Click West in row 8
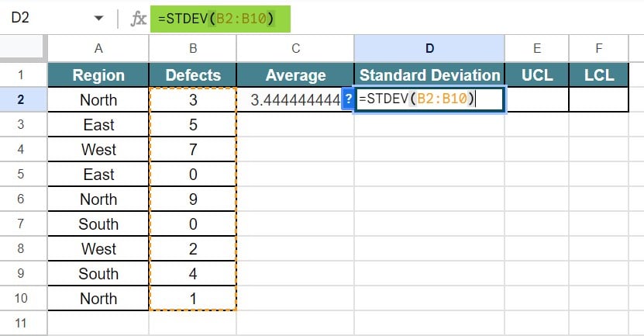 click(x=98, y=249)
